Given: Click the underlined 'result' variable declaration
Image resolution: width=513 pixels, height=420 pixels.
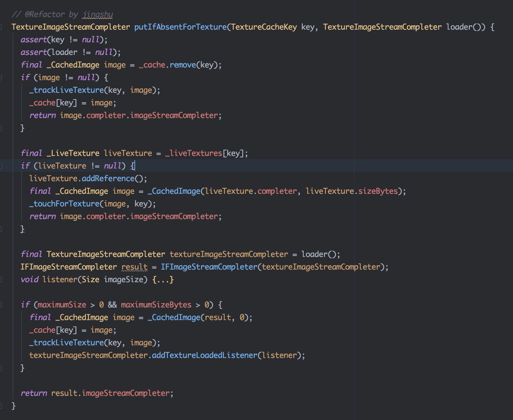Looking at the screenshot, I should pyautogui.click(x=134, y=267).
